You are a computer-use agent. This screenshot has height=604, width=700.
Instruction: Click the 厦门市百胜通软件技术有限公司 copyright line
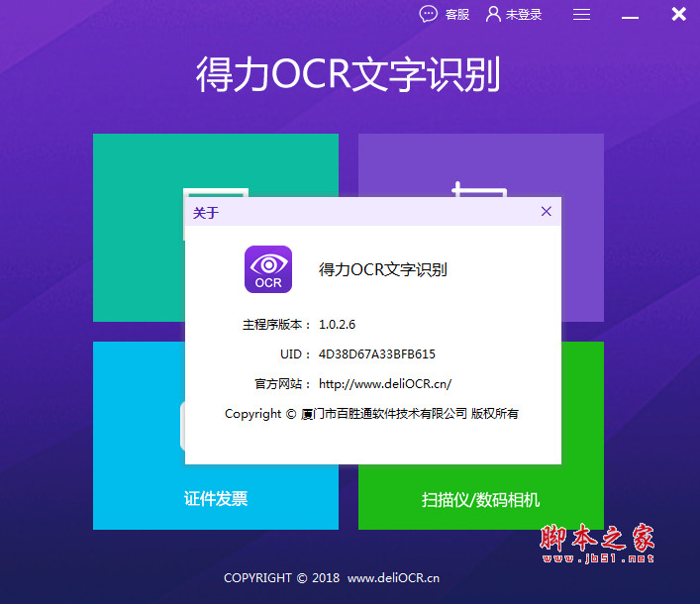tap(371, 414)
